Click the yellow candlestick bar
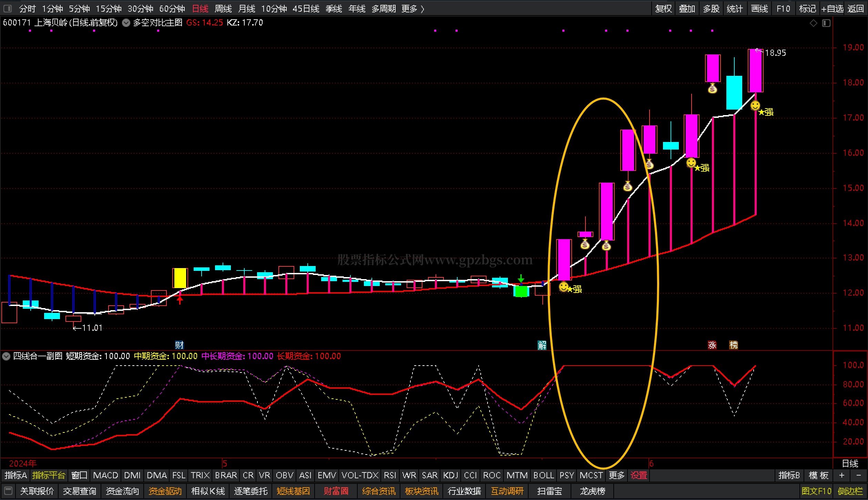The width and height of the screenshot is (868, 500). (180, 278)
